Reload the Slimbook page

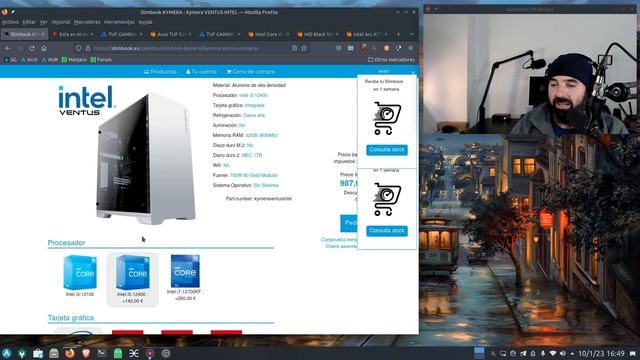tap(32, 48)
